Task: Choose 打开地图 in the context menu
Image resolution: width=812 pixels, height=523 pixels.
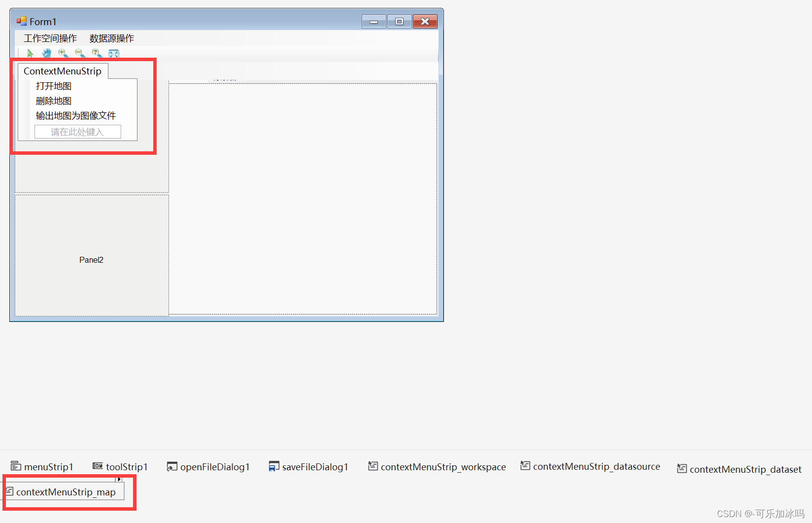Action: 53,85
